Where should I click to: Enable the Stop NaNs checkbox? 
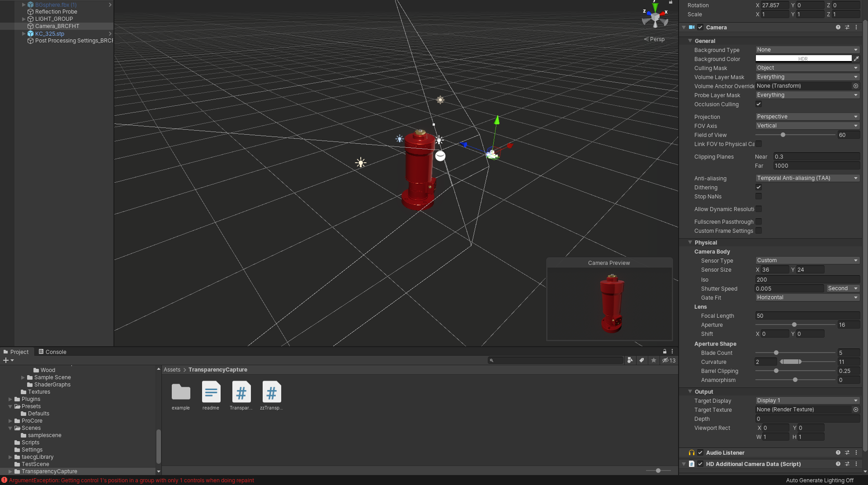pyautogui.click(x=759, y=196)
